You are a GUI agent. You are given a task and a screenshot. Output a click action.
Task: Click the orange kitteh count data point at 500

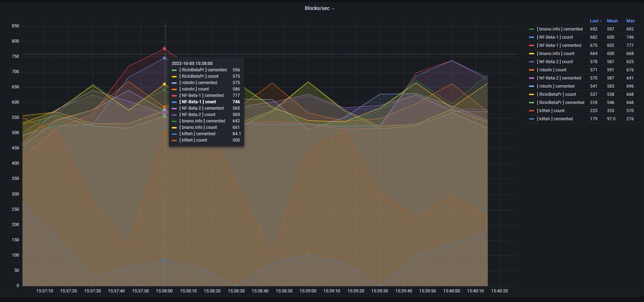pyautogui.click(x=164, y=133)
